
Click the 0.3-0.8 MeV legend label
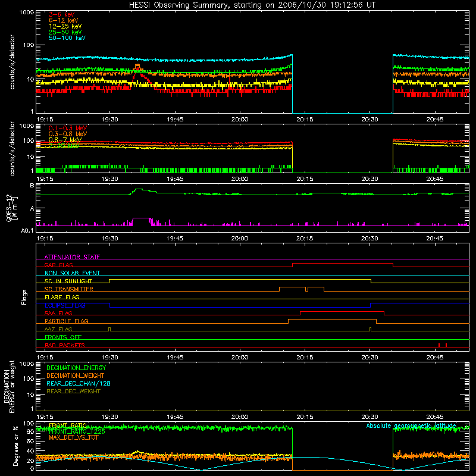68,134
